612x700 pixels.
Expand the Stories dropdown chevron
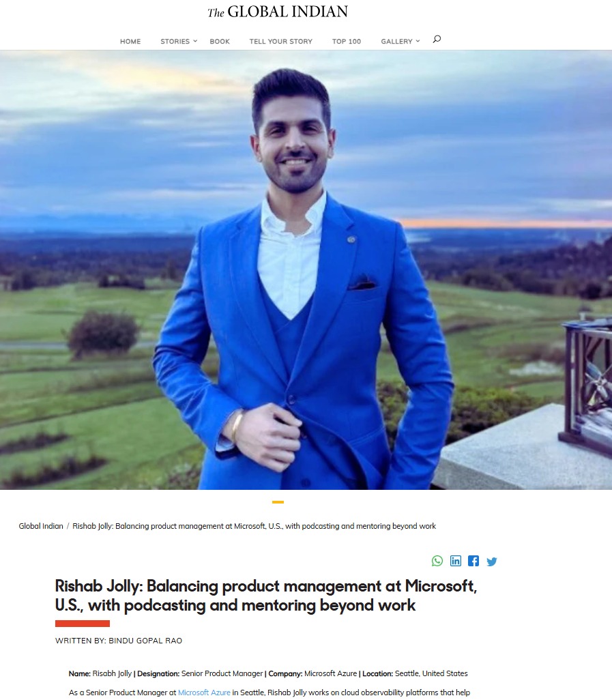pos(195,41)
